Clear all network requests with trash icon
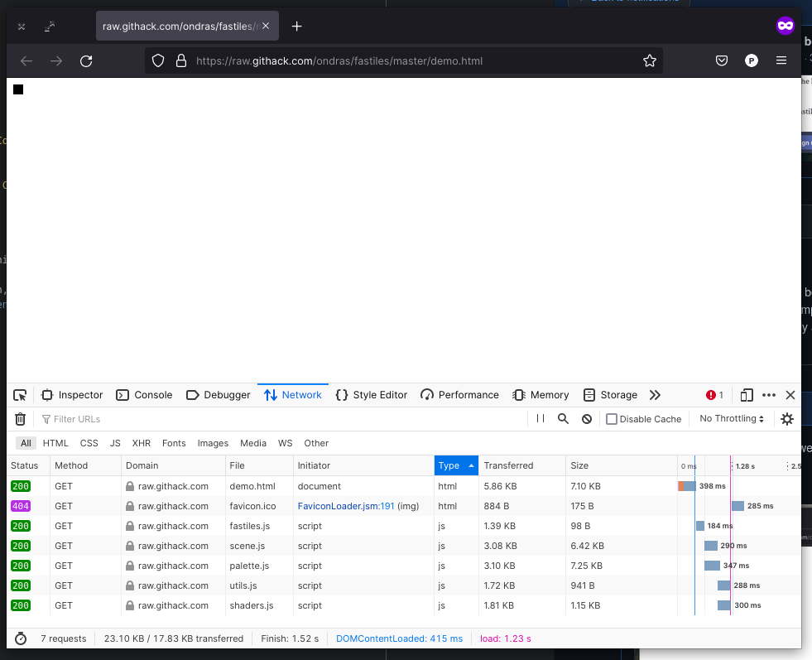 pos(20,419)
